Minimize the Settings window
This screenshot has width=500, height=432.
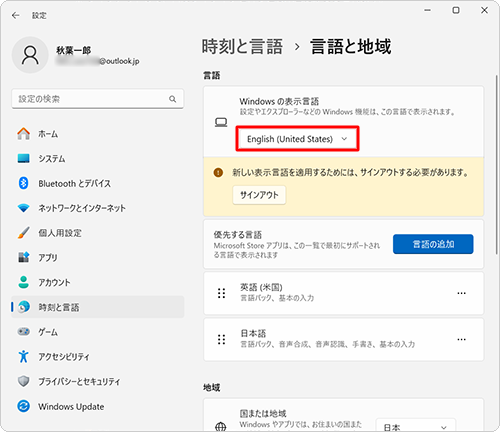tap(427, 10)
